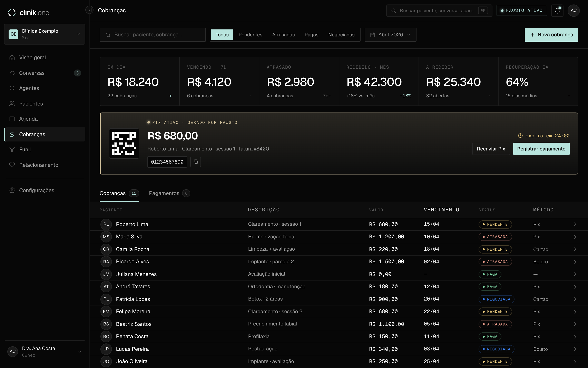Expand Camila Rocha row chevron
This screenshot has height=368, width=588.
(x=575, y=249)
